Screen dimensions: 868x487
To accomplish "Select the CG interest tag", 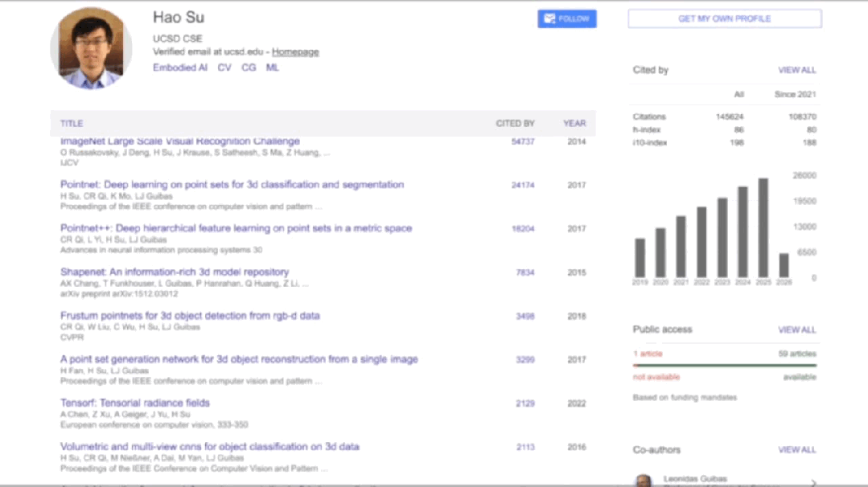I will click(249, 68).
